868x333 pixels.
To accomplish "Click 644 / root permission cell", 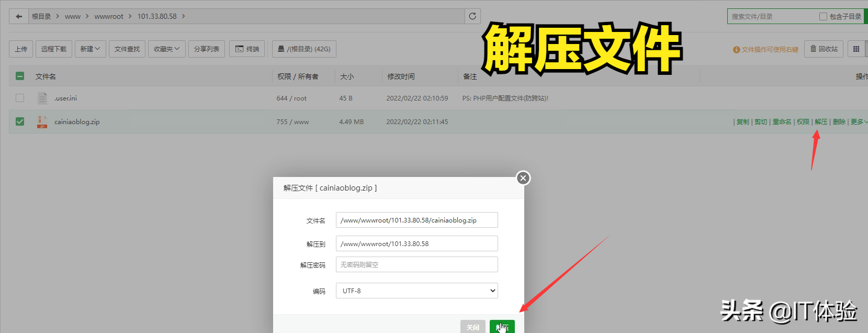I will coord(291,98).
